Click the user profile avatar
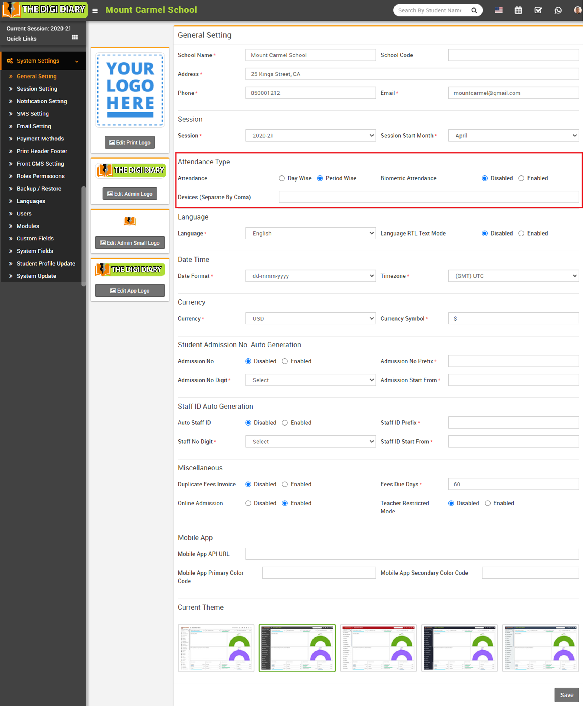Viewport: 588px width, 706px height. coord(577,10)
